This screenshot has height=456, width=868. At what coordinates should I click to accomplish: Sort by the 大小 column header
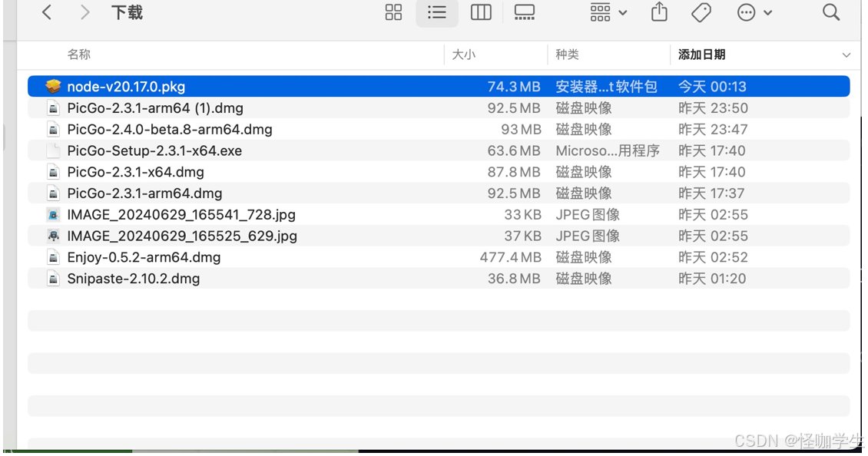click(463, 55)
